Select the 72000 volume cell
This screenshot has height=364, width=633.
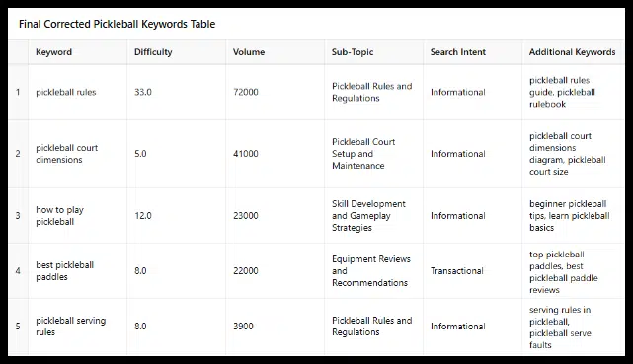[x=275, y=92]
